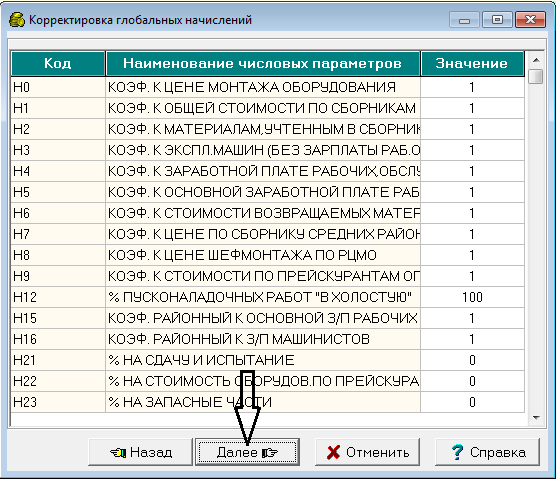
Task: Click КОЭФ. К ЦЕНЕ ПО СБОРНИКУ СРЕДНИХ
Action: click(x=263, y=234)
